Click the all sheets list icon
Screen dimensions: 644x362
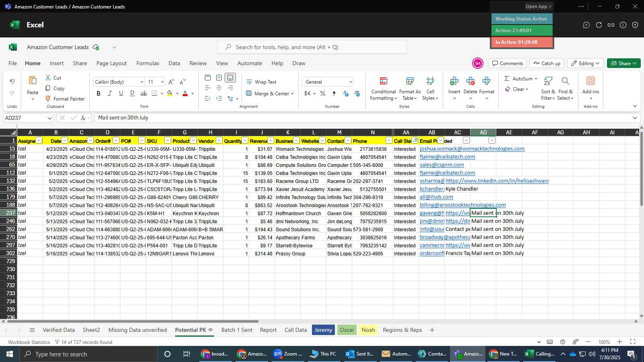(x=32, y=330)
